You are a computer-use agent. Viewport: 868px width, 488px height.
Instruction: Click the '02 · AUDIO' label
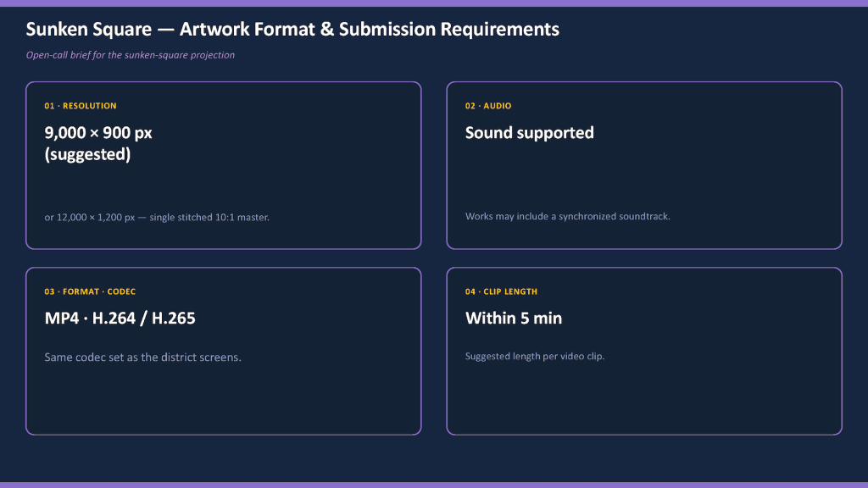pyautogui.click(x=488, y=106)
